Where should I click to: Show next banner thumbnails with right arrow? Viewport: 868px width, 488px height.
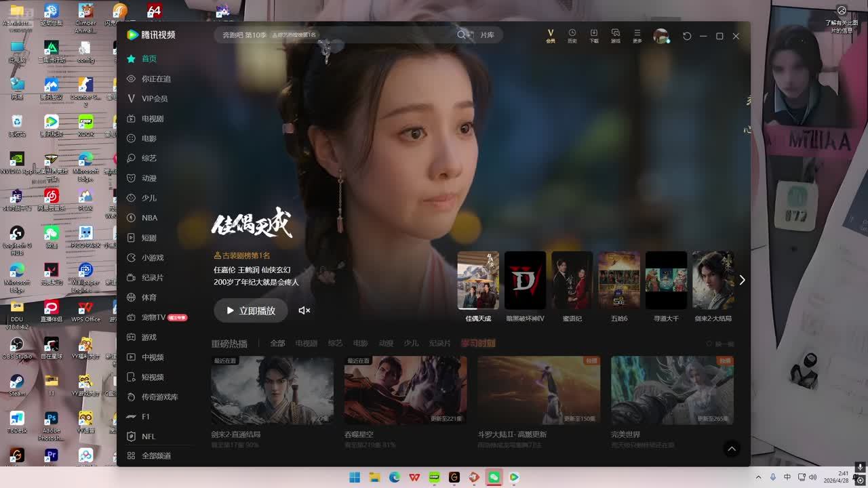point(742,280)
